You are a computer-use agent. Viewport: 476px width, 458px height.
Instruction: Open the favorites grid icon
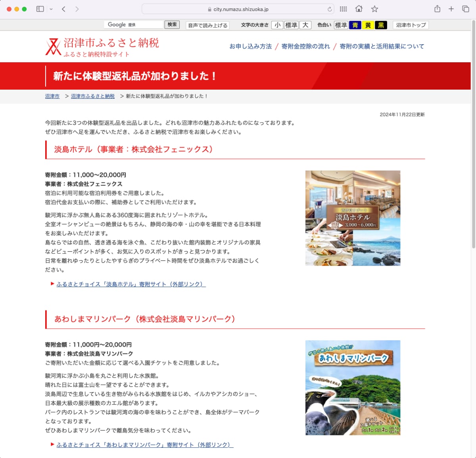(344, 8)
